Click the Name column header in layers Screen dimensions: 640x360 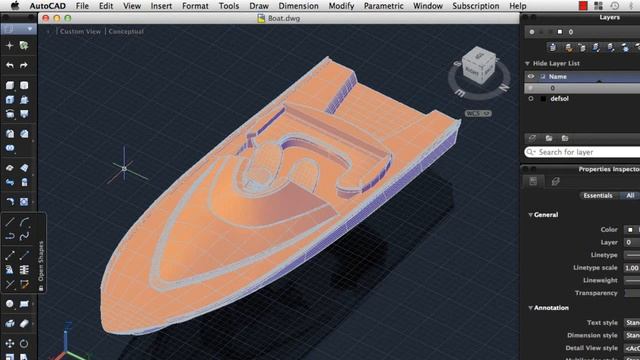pos(558,76)
